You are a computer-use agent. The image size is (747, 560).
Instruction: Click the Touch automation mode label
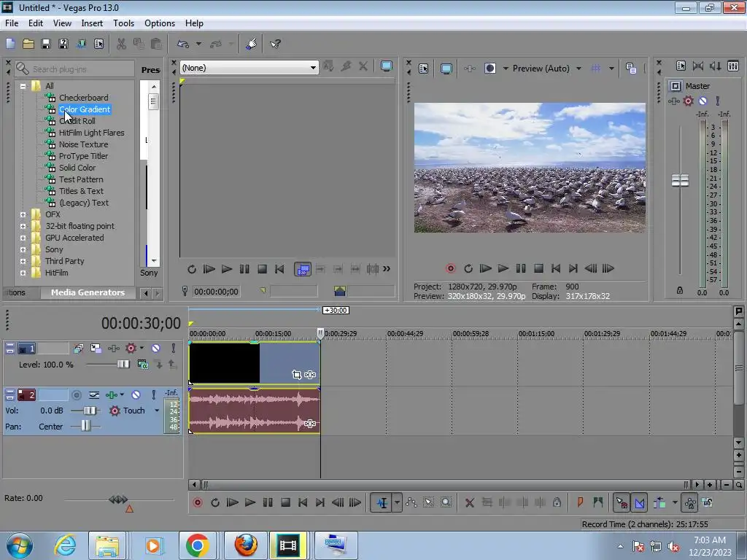point(133,411)
